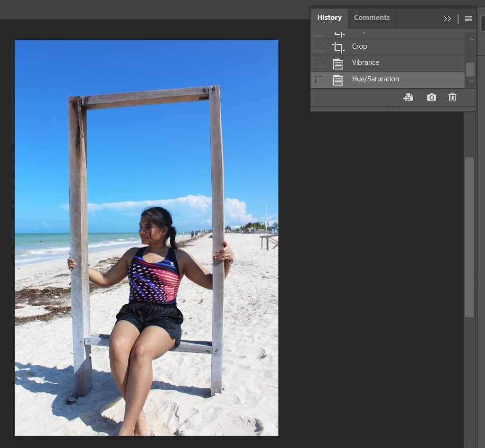Delete the current state with the trash icon
This screenshot has width=485, height=448.
(452, 97)
